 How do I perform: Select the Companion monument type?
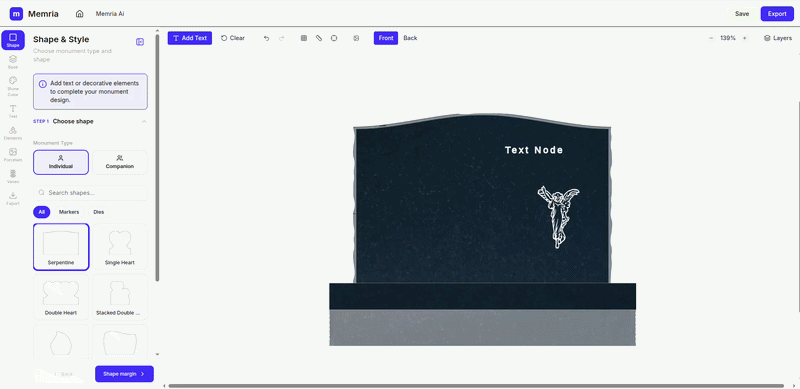(120, 162)
